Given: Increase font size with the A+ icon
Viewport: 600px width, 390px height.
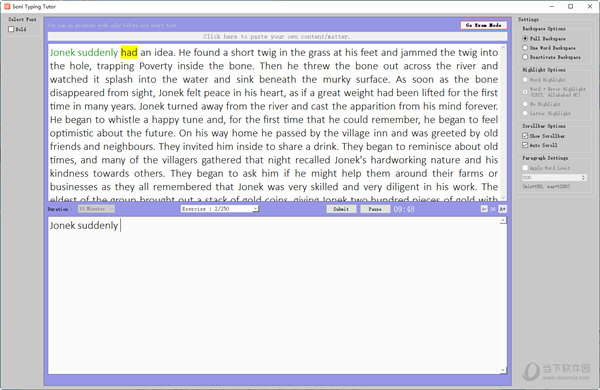Looking at the screenshot, I should 503,209.
